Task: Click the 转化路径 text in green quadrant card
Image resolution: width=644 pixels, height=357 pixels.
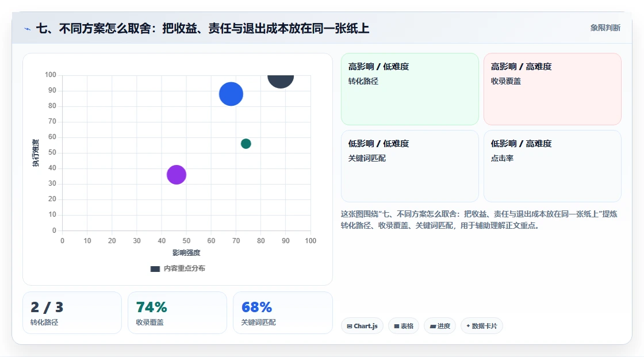Action: [363, 81]
